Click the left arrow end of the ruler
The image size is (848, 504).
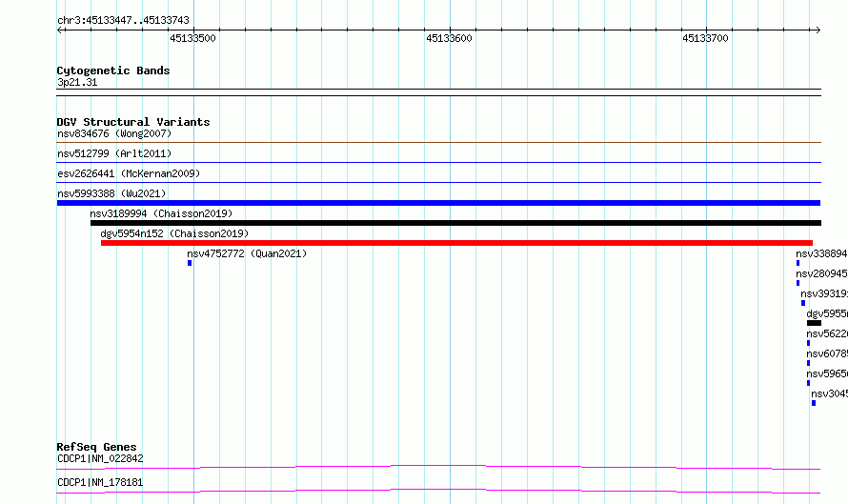(x=60, y=30)
